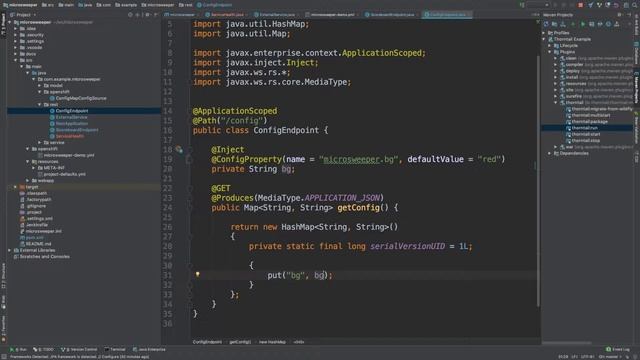The height and width of the screenshot is (360, 640).
Task: Open the Maven Projects side tab
Action: click(x=636, y=88)
